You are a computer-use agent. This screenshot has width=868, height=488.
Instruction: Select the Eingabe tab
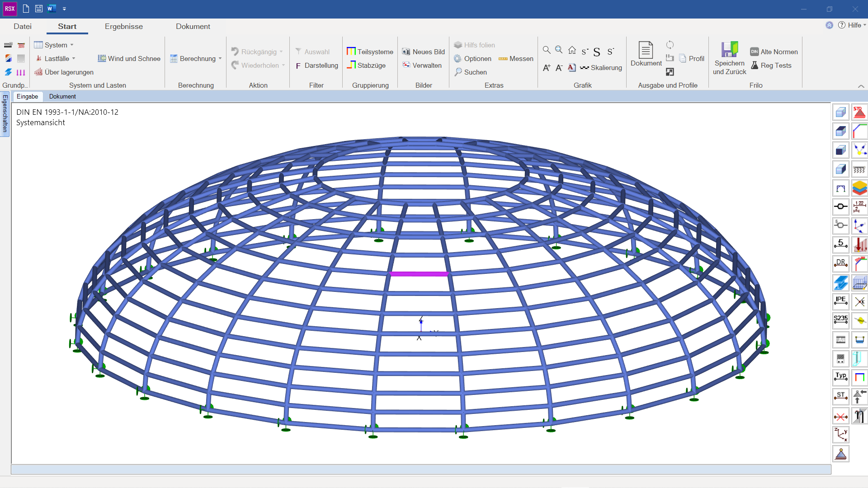28,96
